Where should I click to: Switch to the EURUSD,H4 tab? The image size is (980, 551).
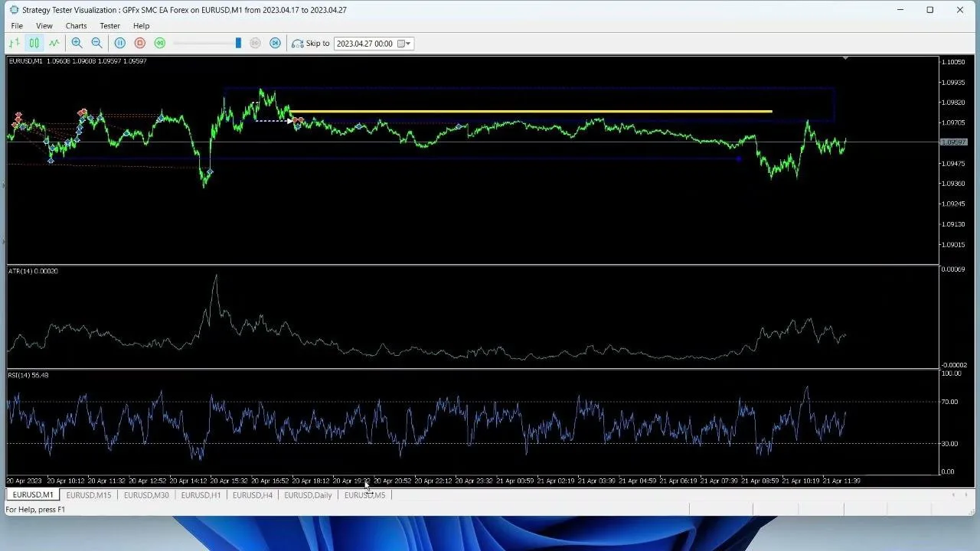(x=253, y=495)
